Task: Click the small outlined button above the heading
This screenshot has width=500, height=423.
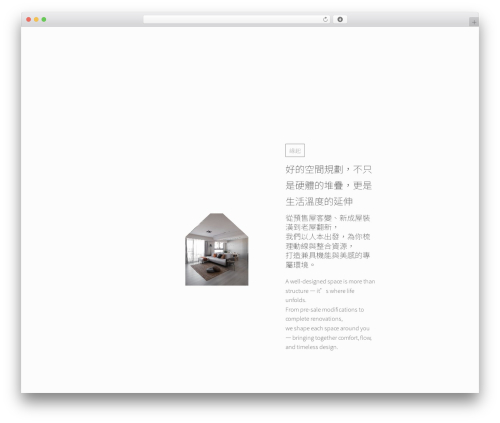Action: 295,150
